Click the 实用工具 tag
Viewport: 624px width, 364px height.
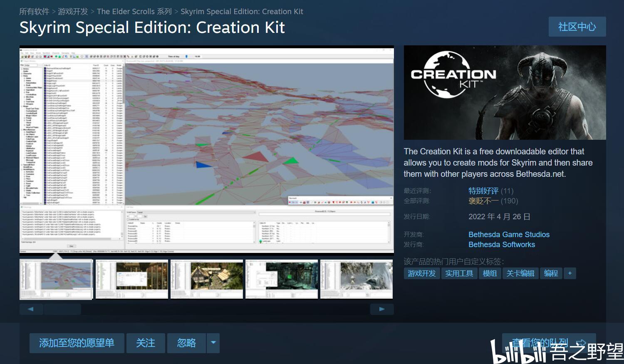pos(459,273)
